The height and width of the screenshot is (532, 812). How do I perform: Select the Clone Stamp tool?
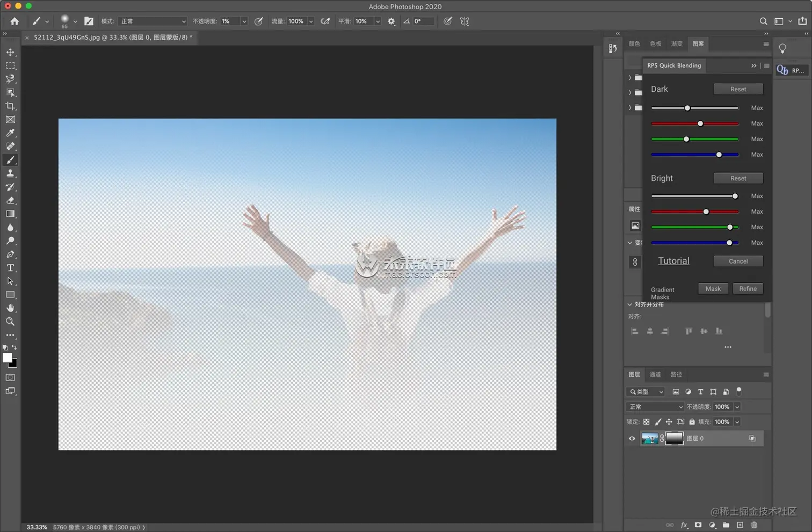tap(10, 173)
